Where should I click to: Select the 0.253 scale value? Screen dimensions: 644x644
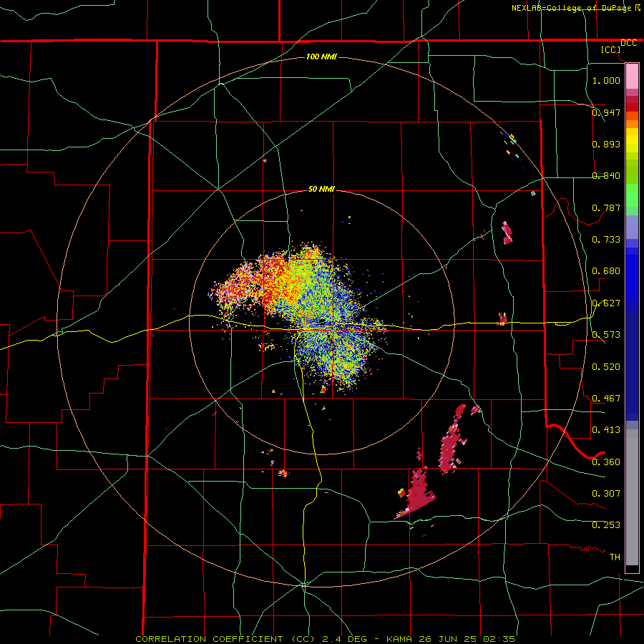click(x=606, y=525)
